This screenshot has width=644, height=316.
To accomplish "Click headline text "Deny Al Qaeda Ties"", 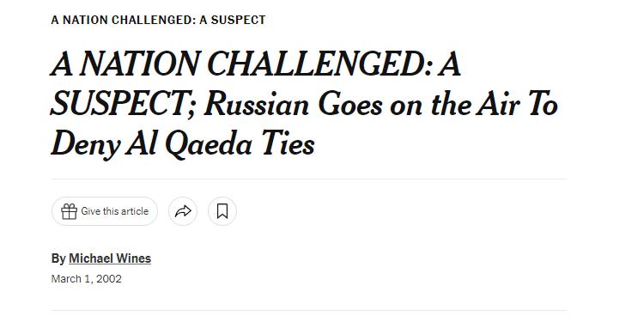I will pyautogui.click(x=182, y=144).
